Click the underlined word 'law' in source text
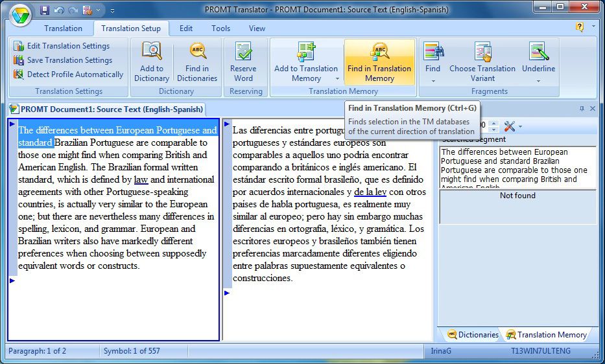 141,179
